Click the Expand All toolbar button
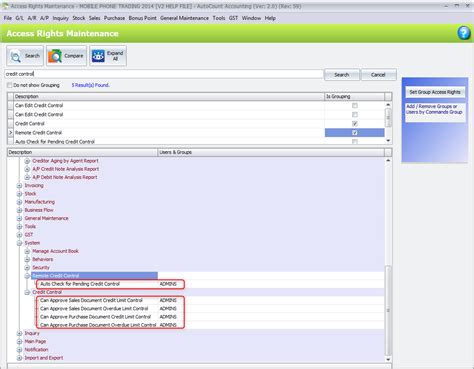The image size is (474, 369). pyautogui.click(x=108, y=56)
